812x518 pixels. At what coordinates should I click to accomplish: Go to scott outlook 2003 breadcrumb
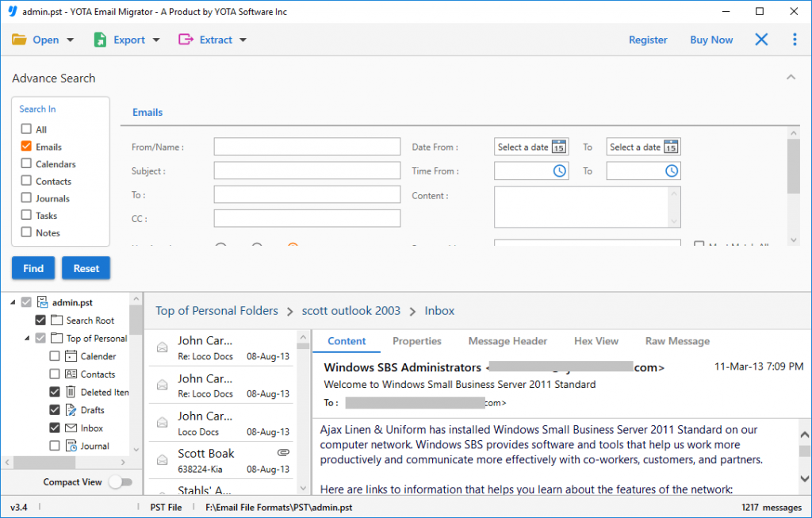pyautogui.click(x=351, y=311)
